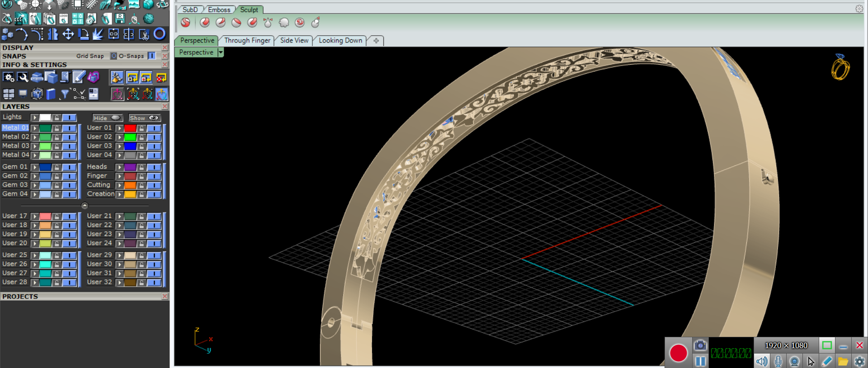The width and height of the screenshot is (868, 368).
Task: Click the Show layers button
Action: click(144, 118)
